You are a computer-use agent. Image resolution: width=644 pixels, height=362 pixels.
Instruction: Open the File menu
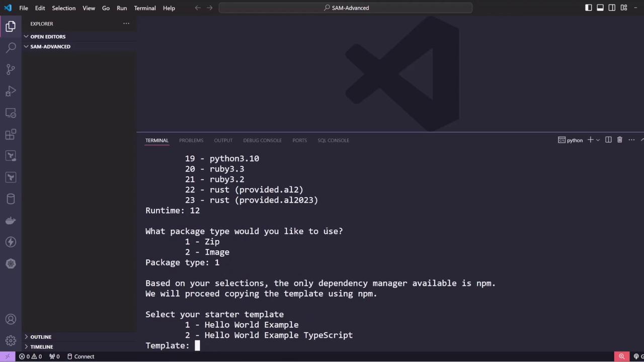(x=24, y=8)
